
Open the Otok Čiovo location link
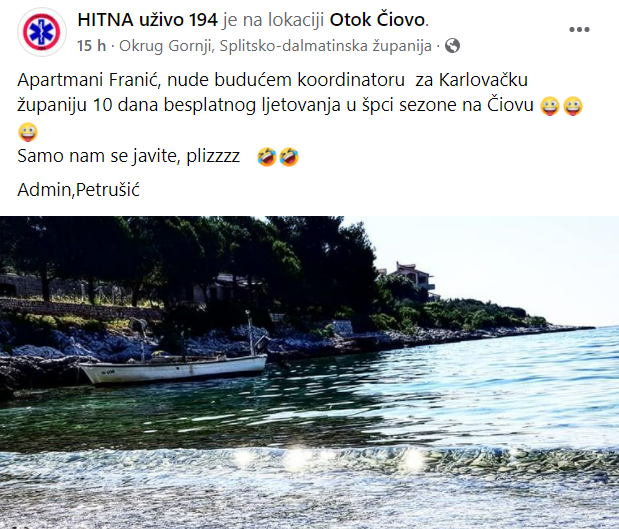(377, 20)
